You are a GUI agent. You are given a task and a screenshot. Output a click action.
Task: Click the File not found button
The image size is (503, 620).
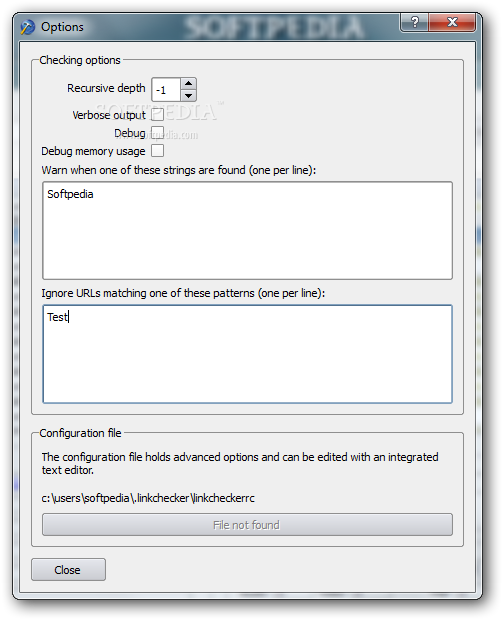[x=248, y=525]
